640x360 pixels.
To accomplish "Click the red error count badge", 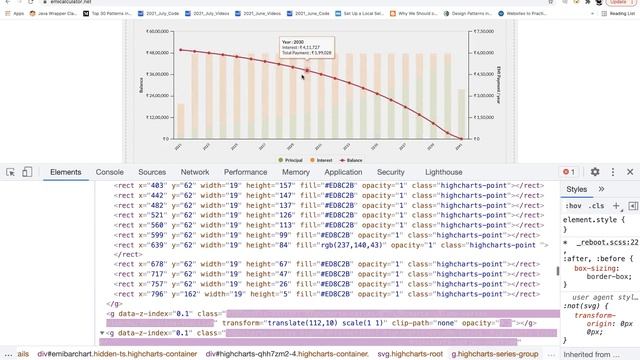I will tap(569, 172).
